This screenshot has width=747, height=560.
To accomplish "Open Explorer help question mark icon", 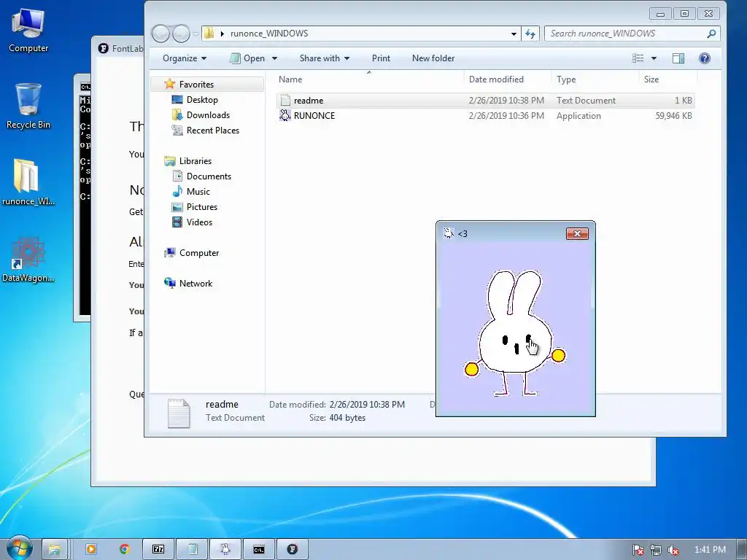I will (705, 58).
